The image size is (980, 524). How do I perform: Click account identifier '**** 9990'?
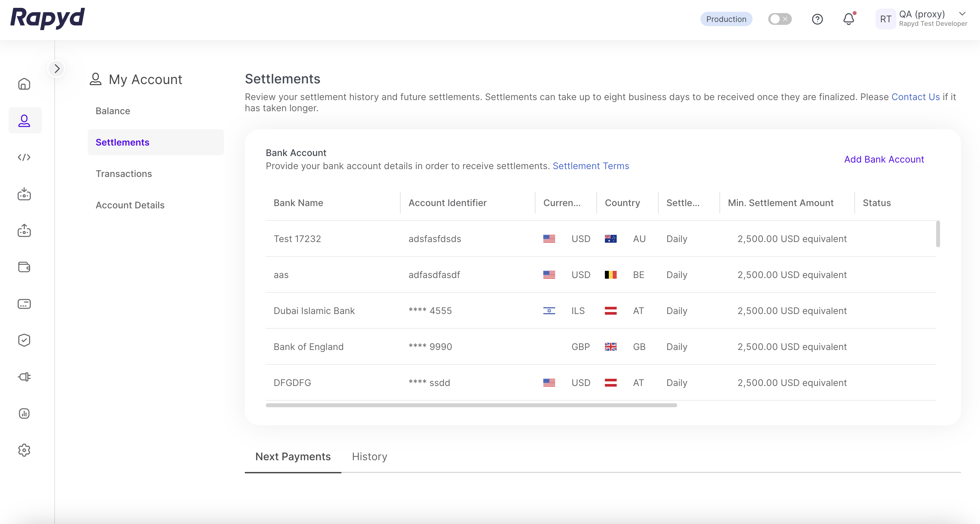pos(430,346)
